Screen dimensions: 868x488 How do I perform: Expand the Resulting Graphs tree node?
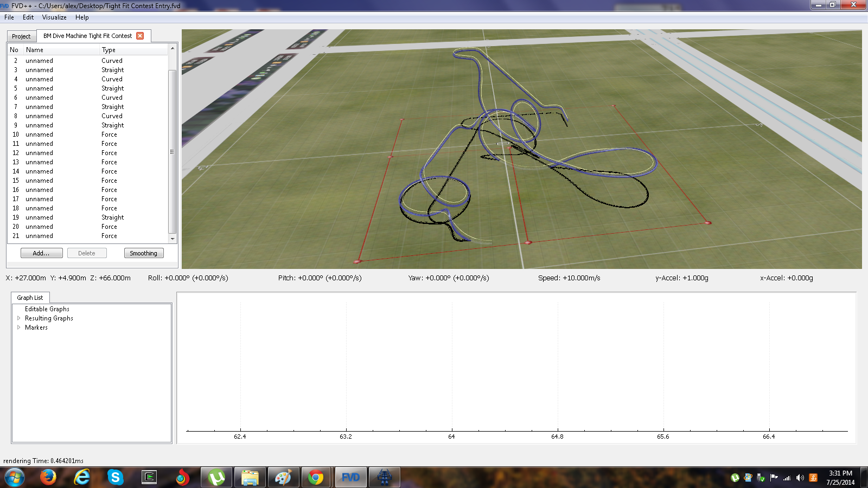[x=19, y=318]
